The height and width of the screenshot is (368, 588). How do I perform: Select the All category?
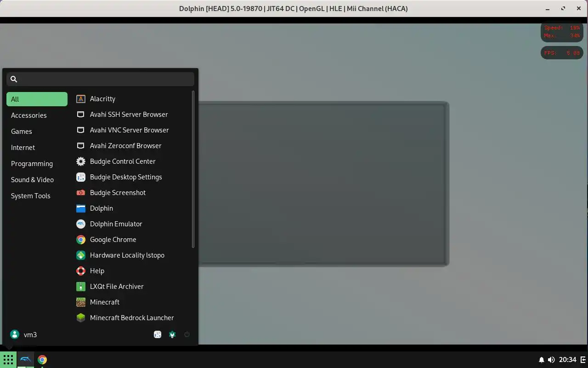pos(37,99)
